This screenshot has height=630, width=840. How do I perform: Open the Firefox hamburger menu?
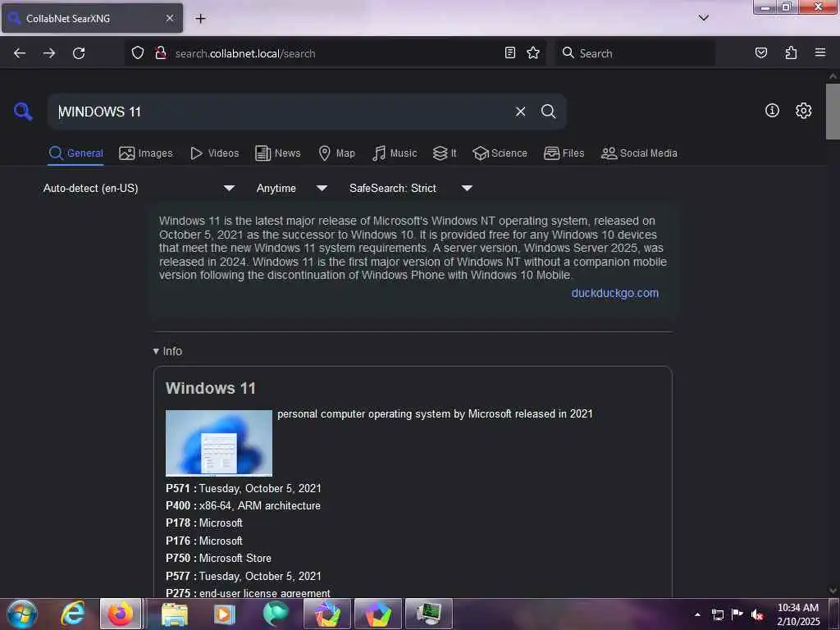pos(820,52)
